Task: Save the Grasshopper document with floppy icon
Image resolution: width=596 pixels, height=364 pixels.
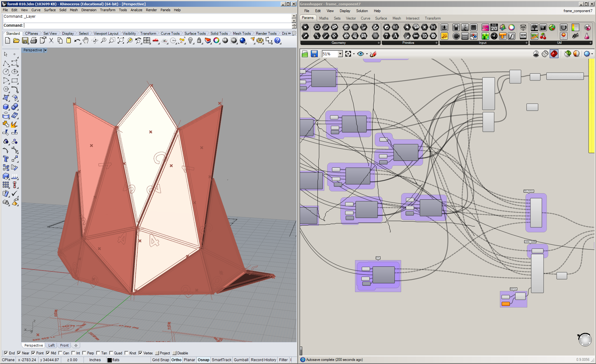Action: [x=314, y=54]
